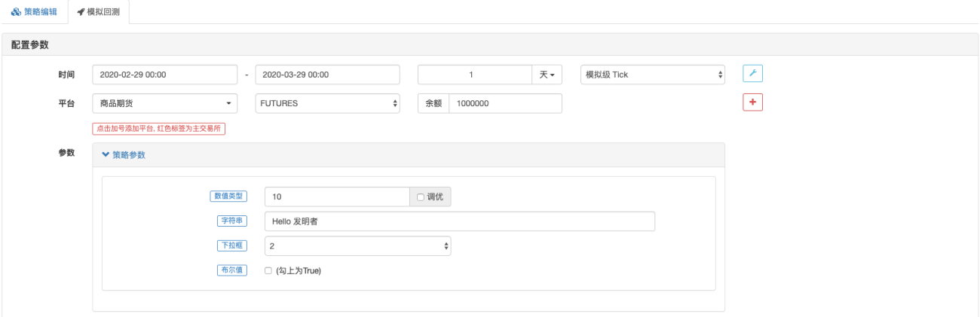Open the 下拉框 dropdown showing 2
The width and height of the screenshot is (980, 317).
tap(358, 245)
